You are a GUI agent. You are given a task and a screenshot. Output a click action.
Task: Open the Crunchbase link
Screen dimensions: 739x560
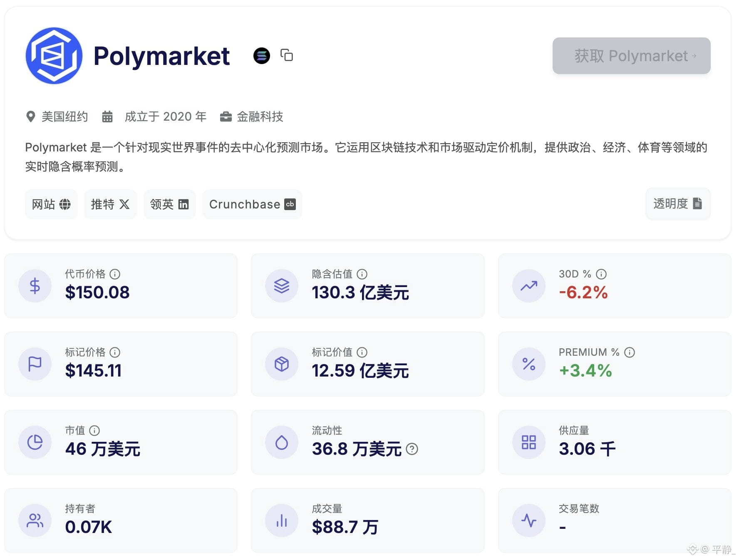tap(252, 204)
